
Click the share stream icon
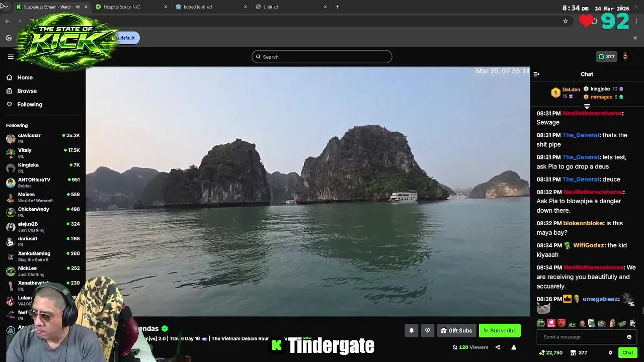[498, 347]
